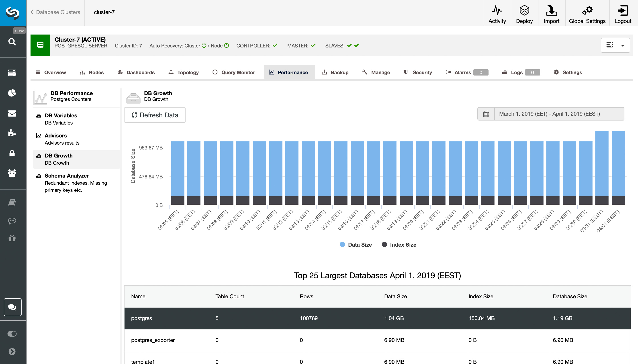This screenshot has height=364, width=638.
Task: Open Global Settings gears
Action: coord(587,11)
